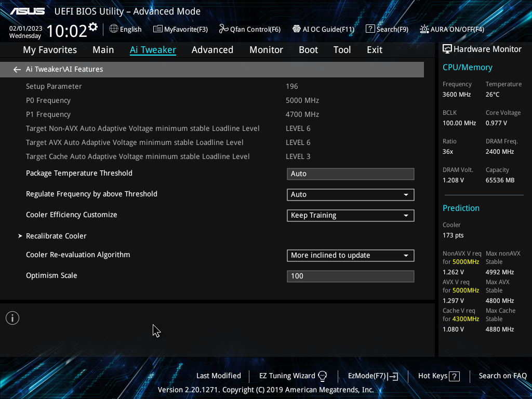Click the Search(F9) question mark icon
The image size is (532, 399).
point(370,29)
